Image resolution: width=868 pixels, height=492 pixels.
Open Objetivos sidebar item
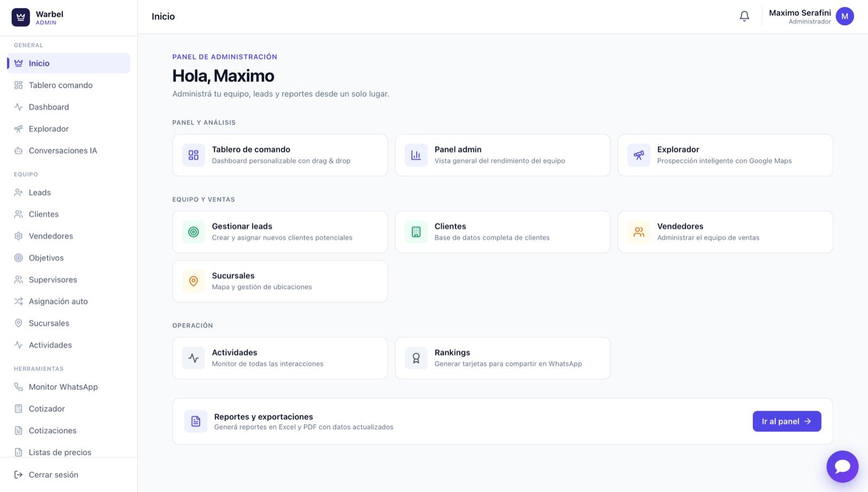click(x=69, y=258)
